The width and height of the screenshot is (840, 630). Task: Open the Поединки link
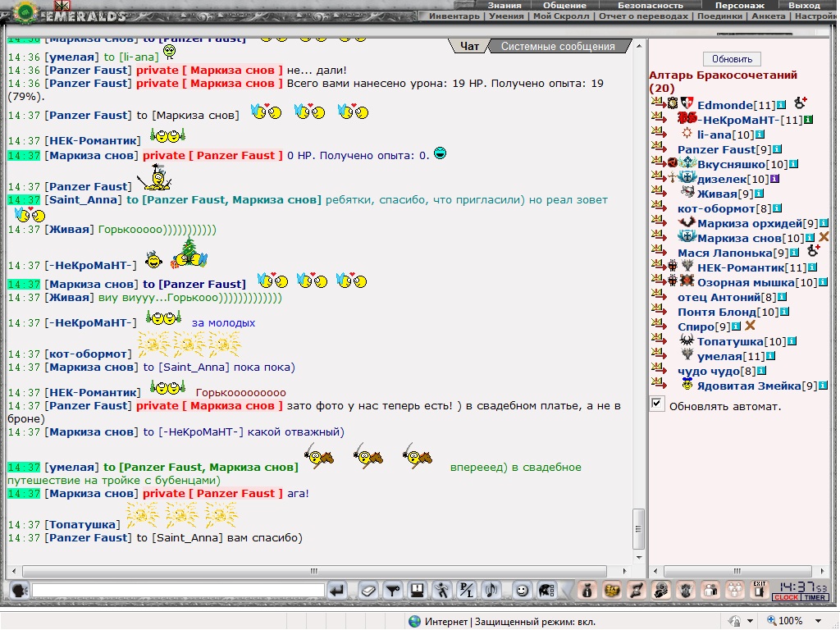click(x=719, y=16)
